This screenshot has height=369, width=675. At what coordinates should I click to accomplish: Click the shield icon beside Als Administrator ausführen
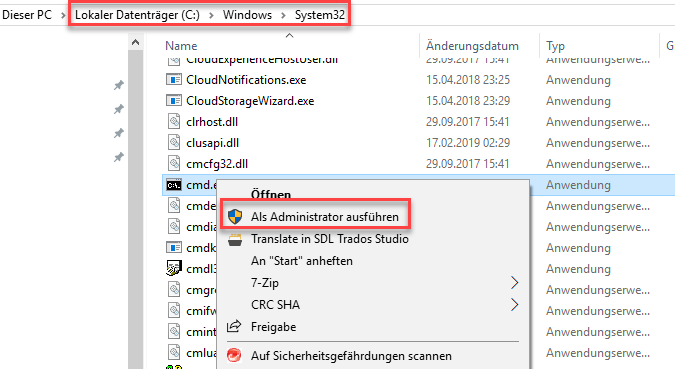click(235, 217)
